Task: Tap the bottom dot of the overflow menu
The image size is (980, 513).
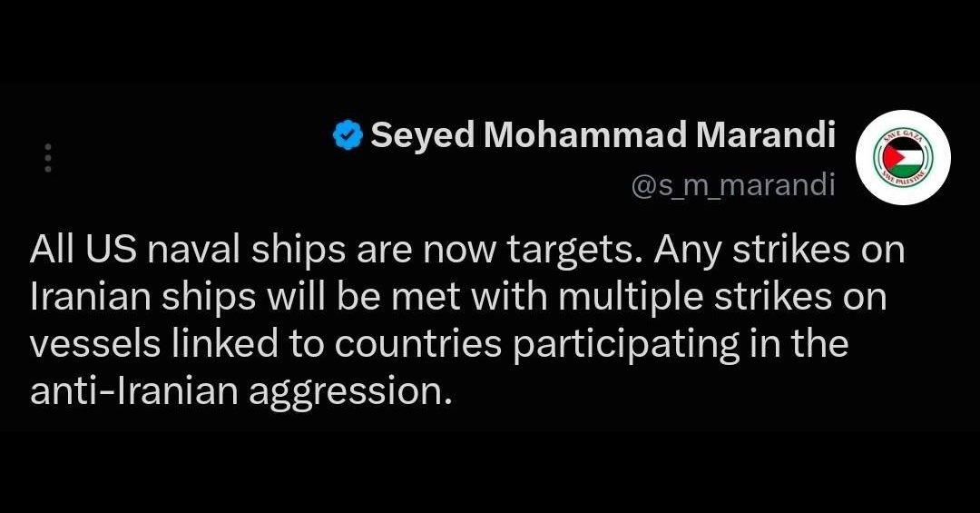Action: (x=48, y=169)
